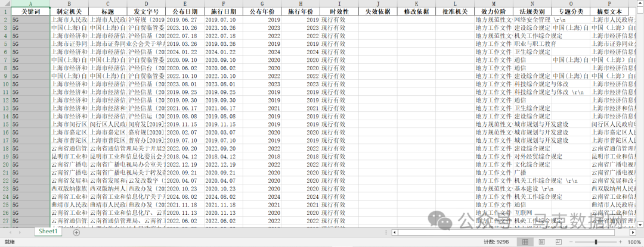Click the 摘要文本 header cell
Viewport: 644px width, 247px height.
tap(609, 11)
